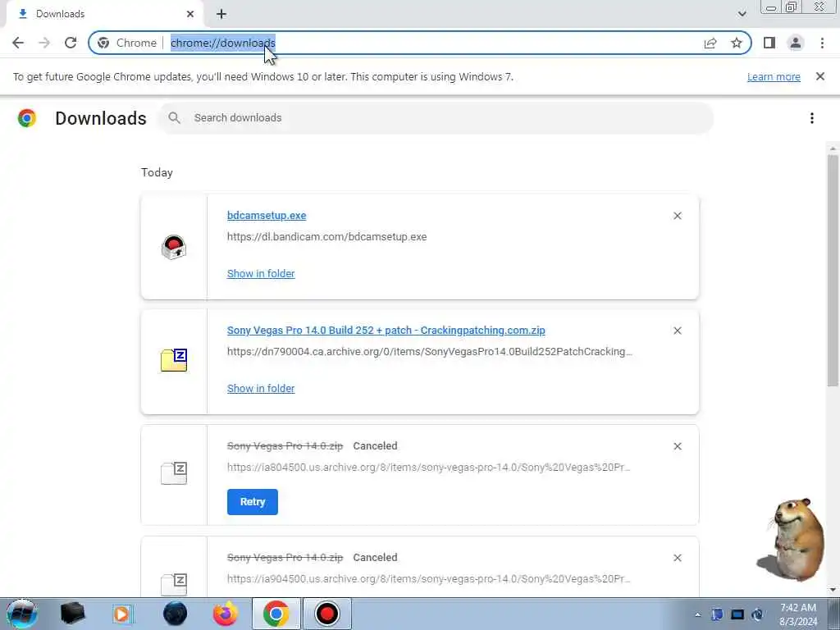Screen dimensions: 840x630
Task: Bookmark this tab with the star icon
Action: tap(737, 43)
